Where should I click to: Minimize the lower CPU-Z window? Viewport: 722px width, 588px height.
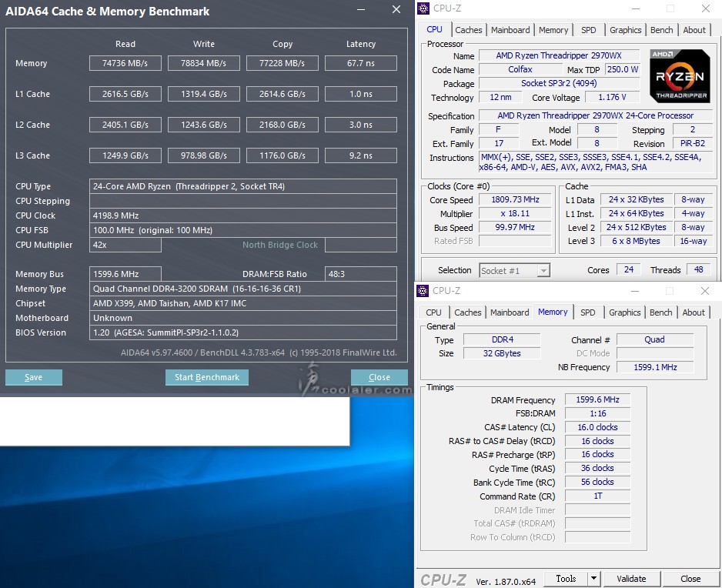(x=634, y=291)
